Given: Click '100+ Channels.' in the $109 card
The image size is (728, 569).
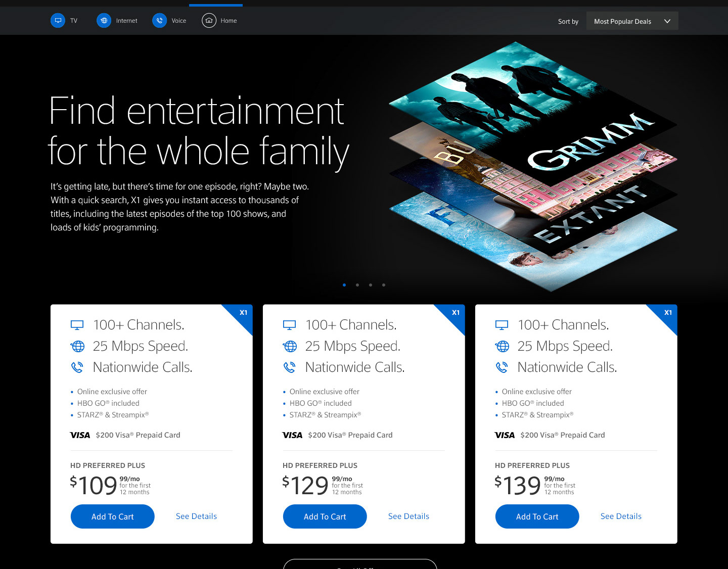Looking at the screenshot, I should pyautogui.click(x=139, y=325).
